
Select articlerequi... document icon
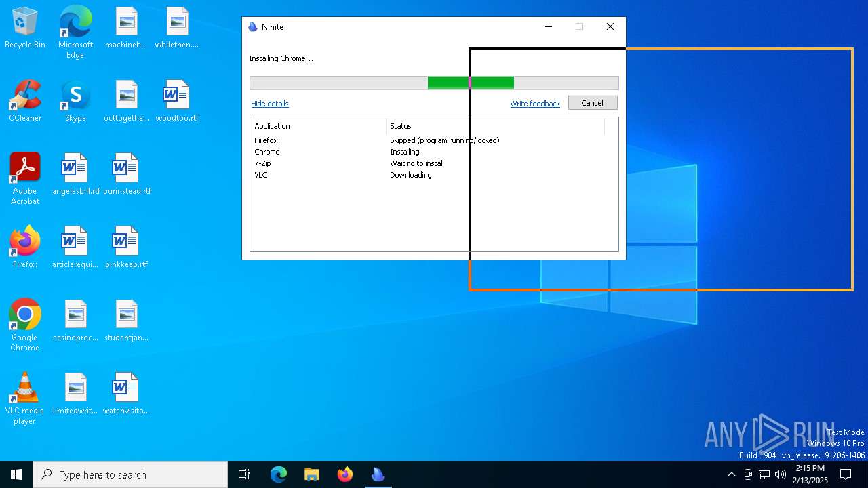[75, 247]
